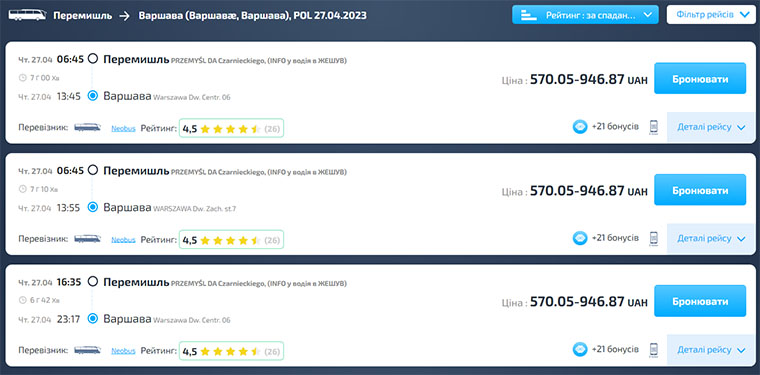Expand Деталі рейсу for the 13:55 arrival trip
760x375 pixels.
(711, 238)
